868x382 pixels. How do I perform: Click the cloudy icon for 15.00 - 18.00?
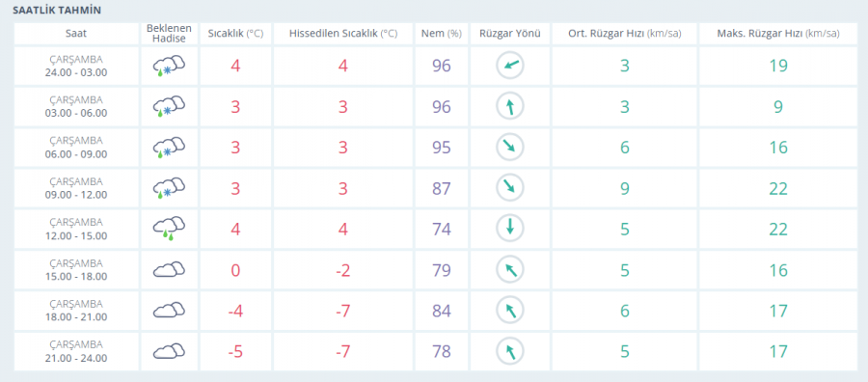coord(169,269)
